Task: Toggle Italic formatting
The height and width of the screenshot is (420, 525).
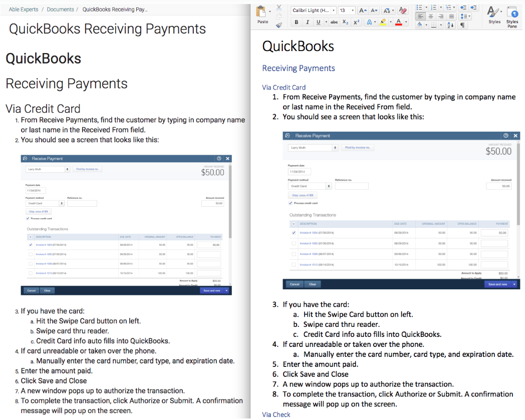Action: [307, 22]
